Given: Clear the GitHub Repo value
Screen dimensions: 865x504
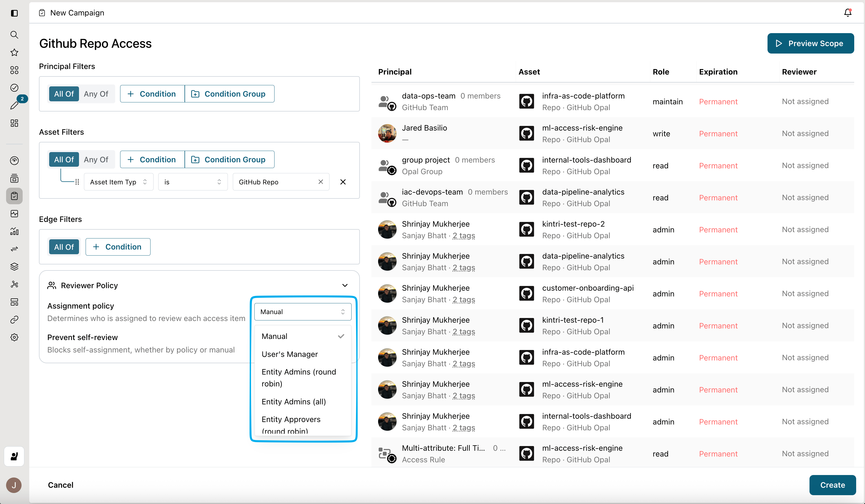Looking at the screenshot, I should pyautogui.click(x=321, y=182).
